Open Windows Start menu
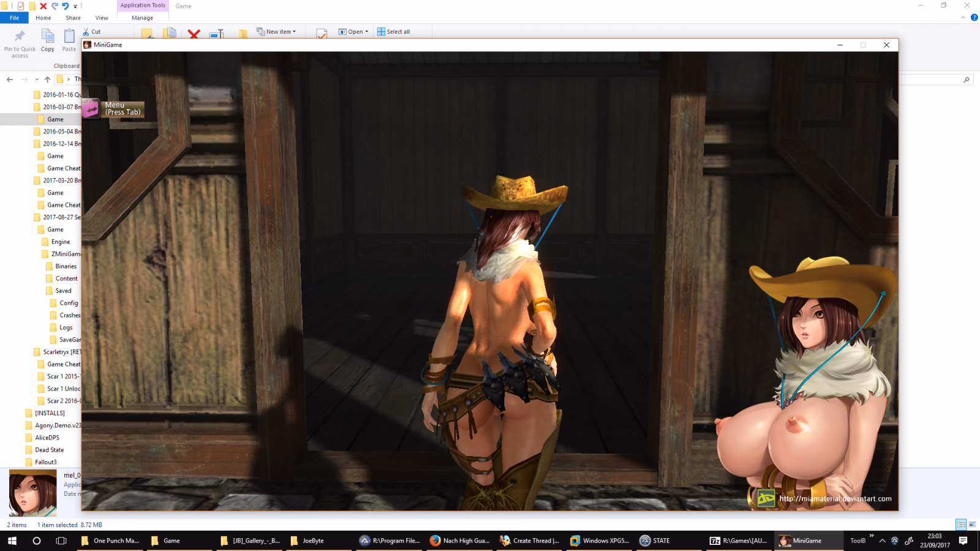Screen dimensions: 980x551 click(12, 541)
